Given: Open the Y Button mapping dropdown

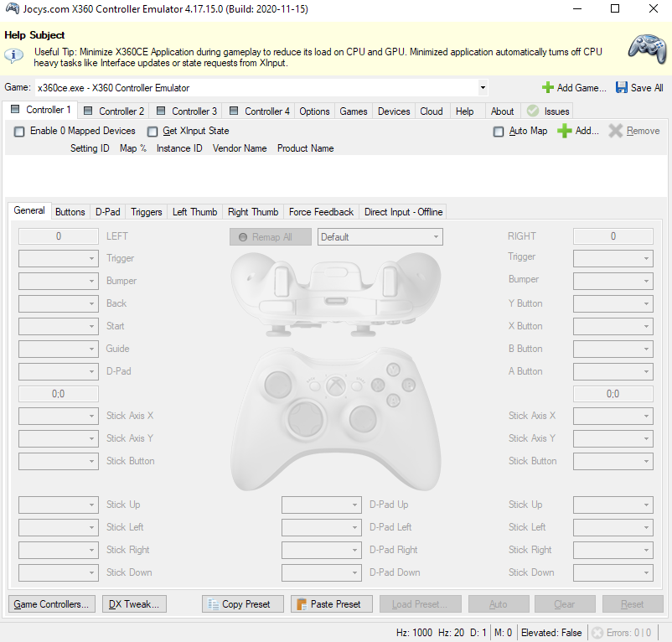Looking at the screenshot, I should 613,303.
